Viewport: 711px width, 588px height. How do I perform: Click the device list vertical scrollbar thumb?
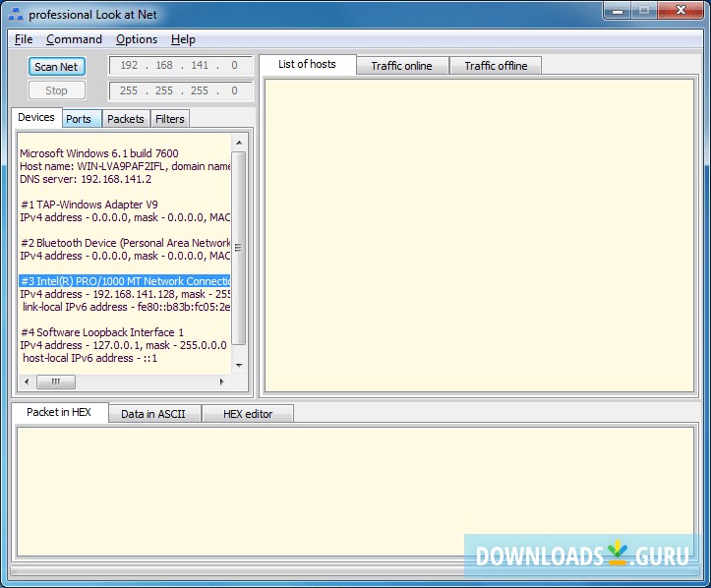click(239, 248)
